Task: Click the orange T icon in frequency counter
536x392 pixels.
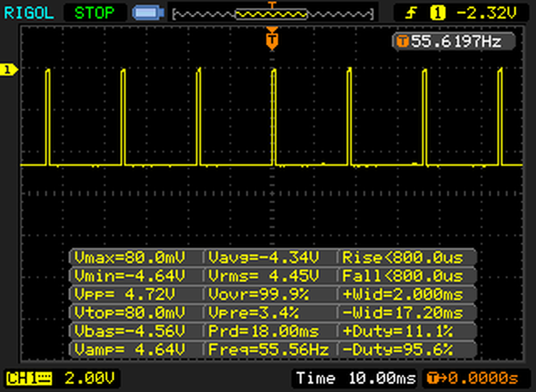Action: tap(403, 42)
